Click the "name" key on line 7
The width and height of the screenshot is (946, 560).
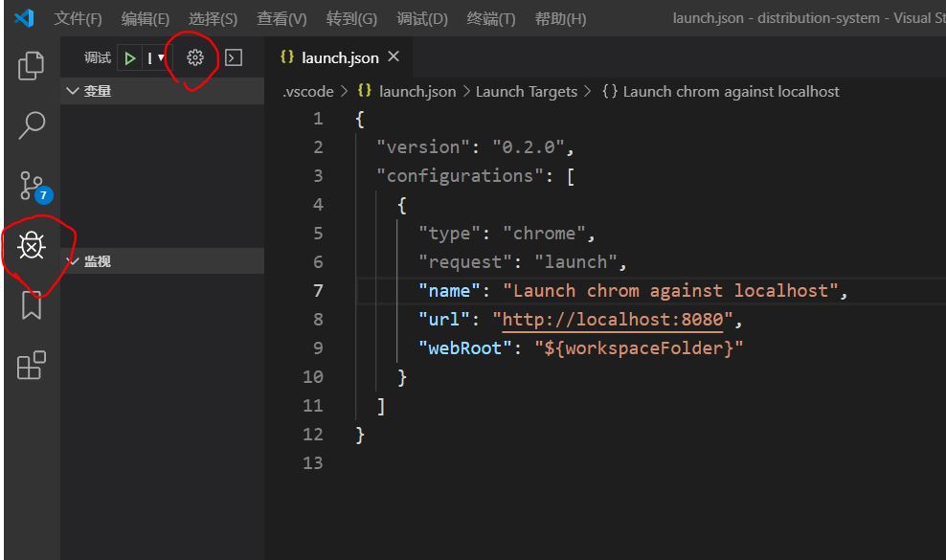449,291
